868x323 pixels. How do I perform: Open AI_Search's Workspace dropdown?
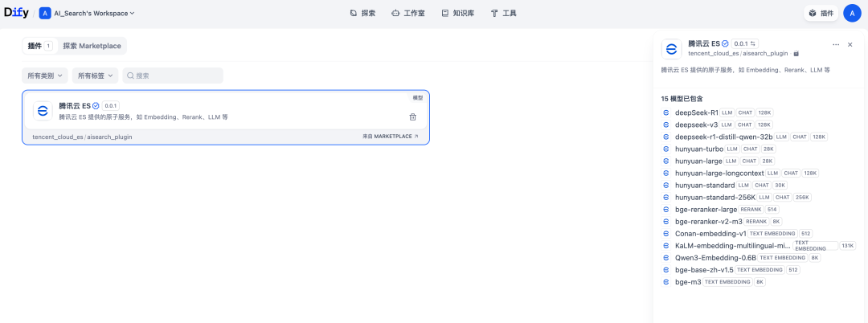pos(87,14)
